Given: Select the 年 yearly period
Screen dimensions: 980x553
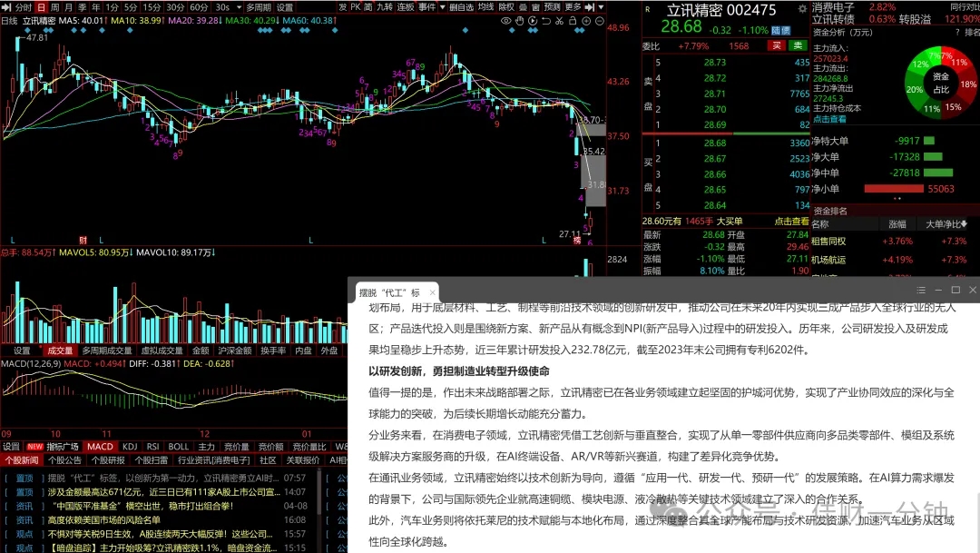Looking at the screenshot, I should click(95, 7).
